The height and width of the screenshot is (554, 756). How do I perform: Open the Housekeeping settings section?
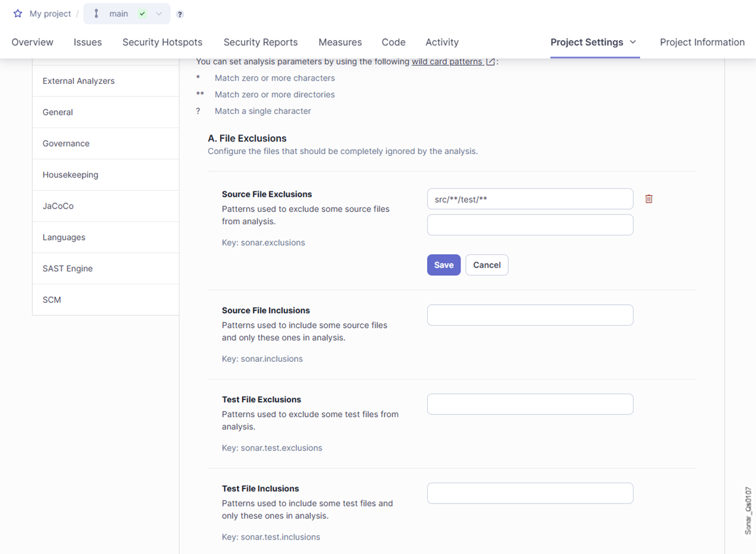click(x=70, y=174)
